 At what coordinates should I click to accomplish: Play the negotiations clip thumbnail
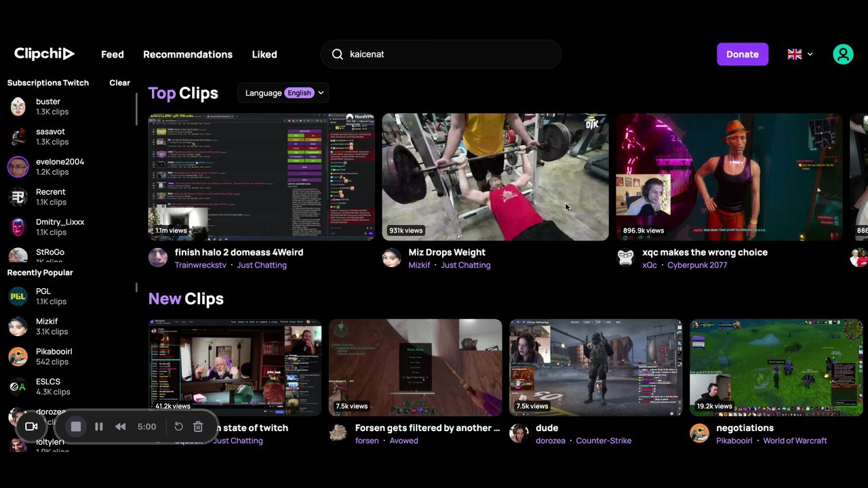click(x=776, y=367)
